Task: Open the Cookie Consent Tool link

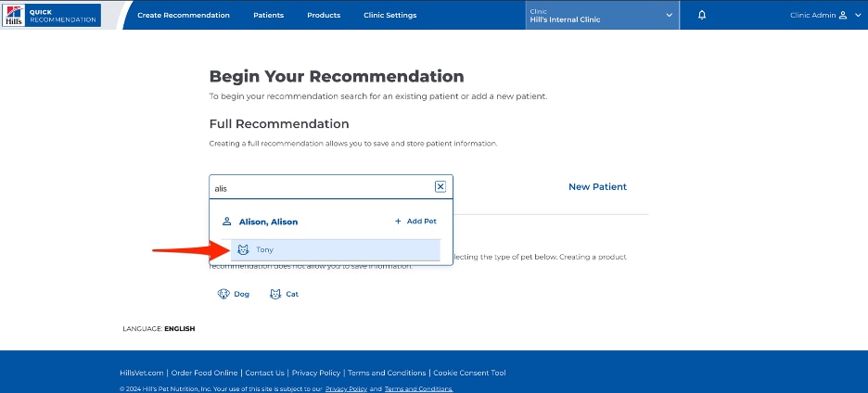Action: (469, 374)
